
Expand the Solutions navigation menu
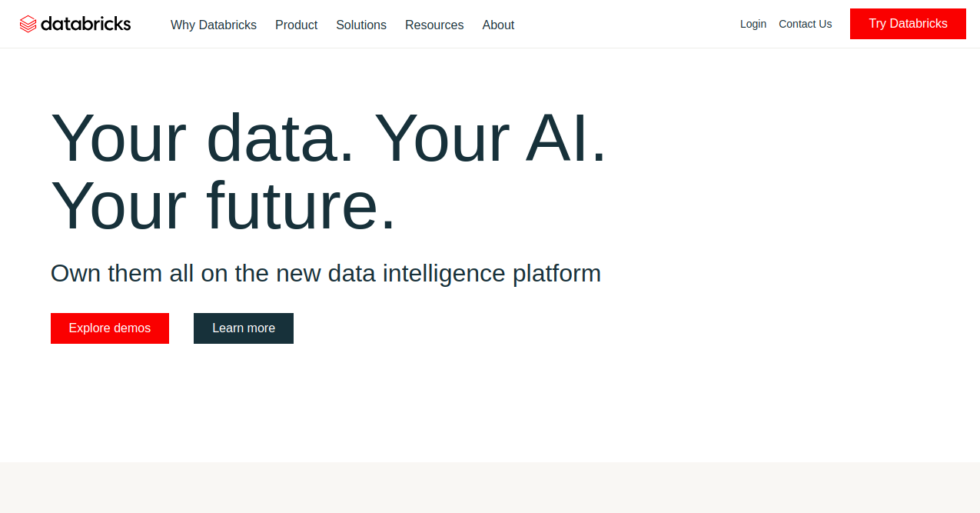click(x=361, y=25)
